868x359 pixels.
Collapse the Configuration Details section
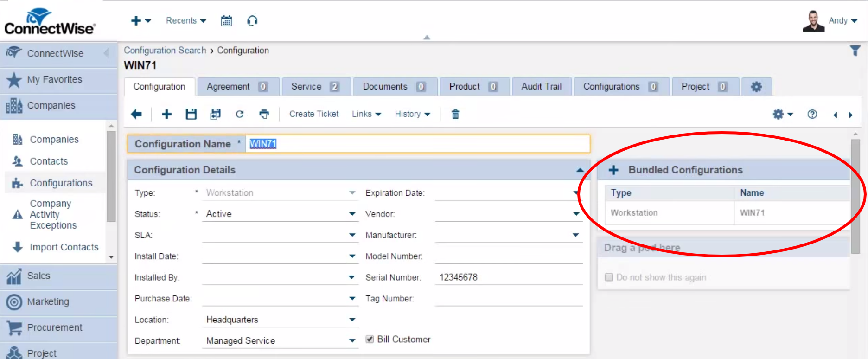point(580,170)
